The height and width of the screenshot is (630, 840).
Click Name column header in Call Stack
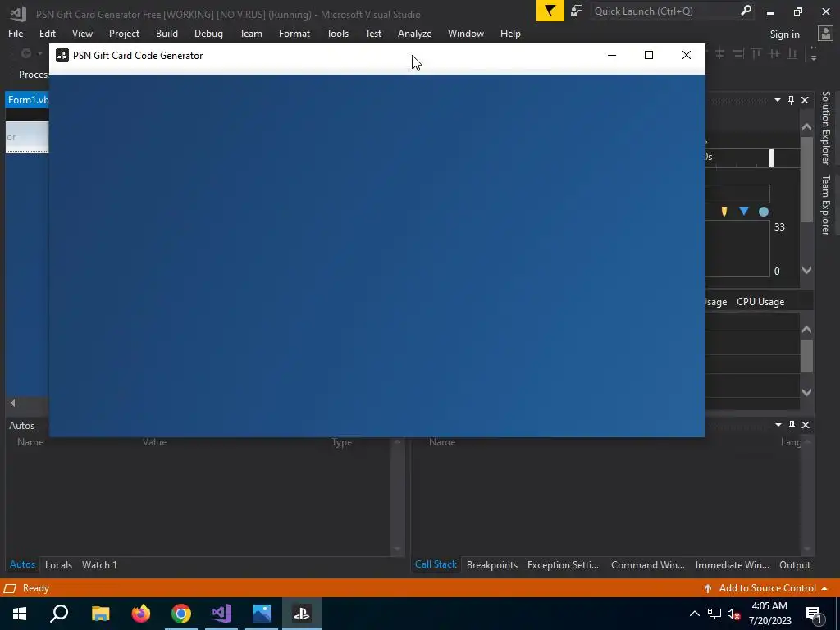(x=442, y=442)
